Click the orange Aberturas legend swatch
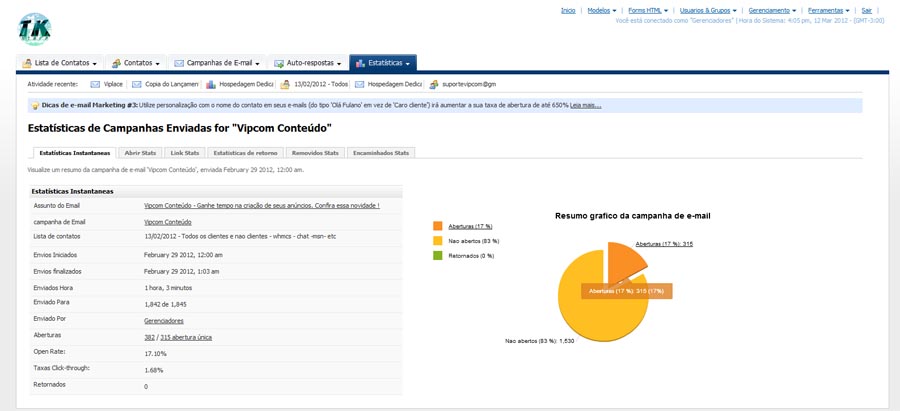The image size is (900, 411). tap(438, 226)
